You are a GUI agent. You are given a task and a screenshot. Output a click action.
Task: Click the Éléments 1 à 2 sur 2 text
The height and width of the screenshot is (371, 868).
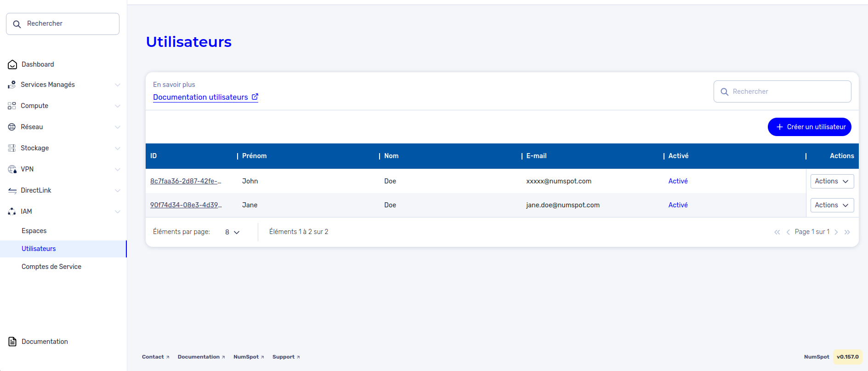pos(299,232)
